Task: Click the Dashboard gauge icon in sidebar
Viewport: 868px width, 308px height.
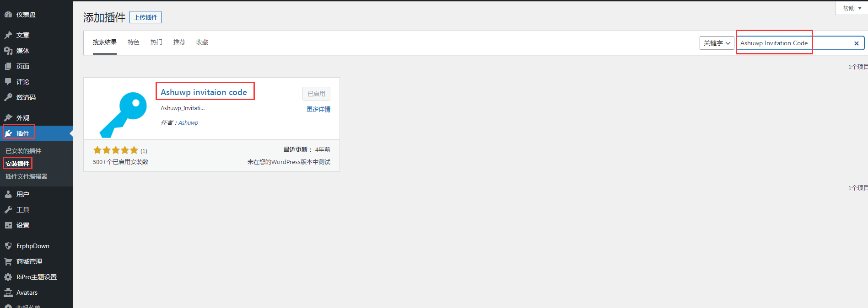Action: coord(8,15)
